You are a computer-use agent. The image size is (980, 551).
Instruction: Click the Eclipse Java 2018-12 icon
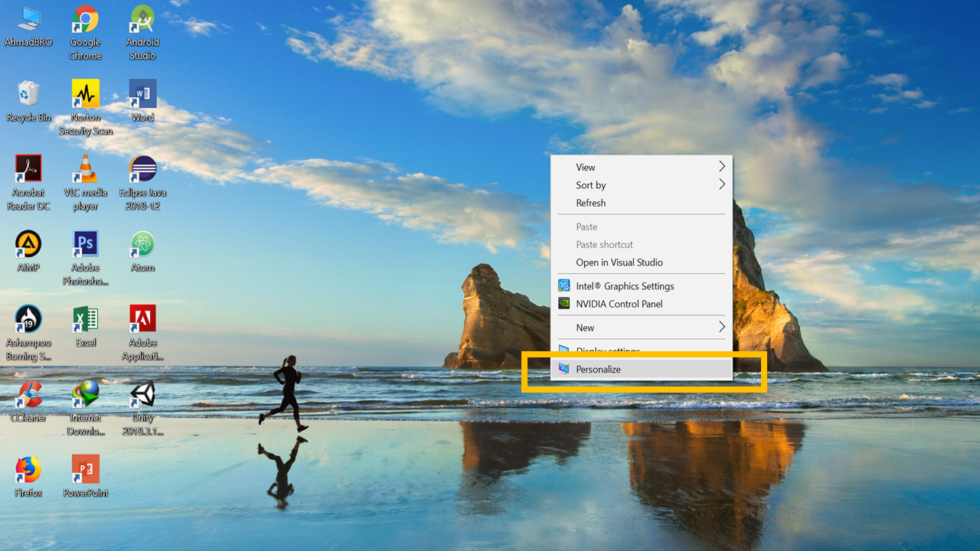tap(142, 168)
